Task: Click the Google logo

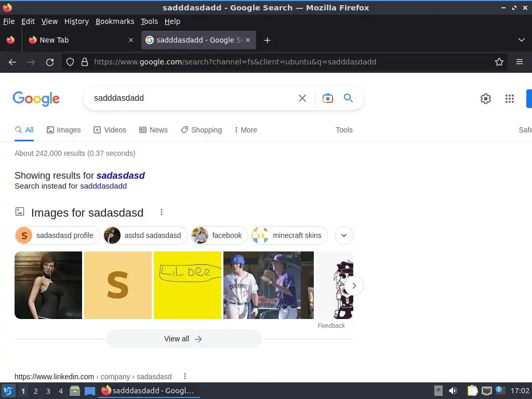Action: [36, 99]
